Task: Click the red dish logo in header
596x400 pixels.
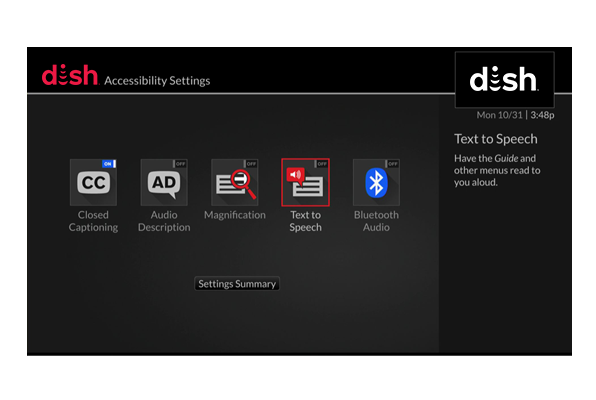Action: click(x=70, y=75)
